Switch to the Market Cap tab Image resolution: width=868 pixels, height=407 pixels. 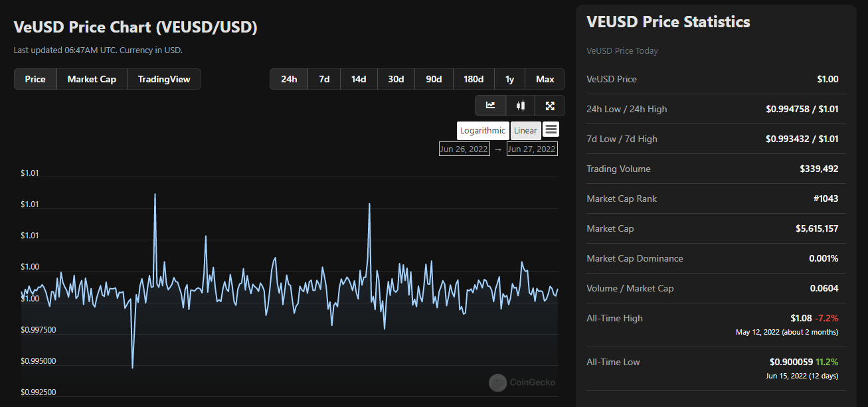pyautogui.click(x=92, y=79)
